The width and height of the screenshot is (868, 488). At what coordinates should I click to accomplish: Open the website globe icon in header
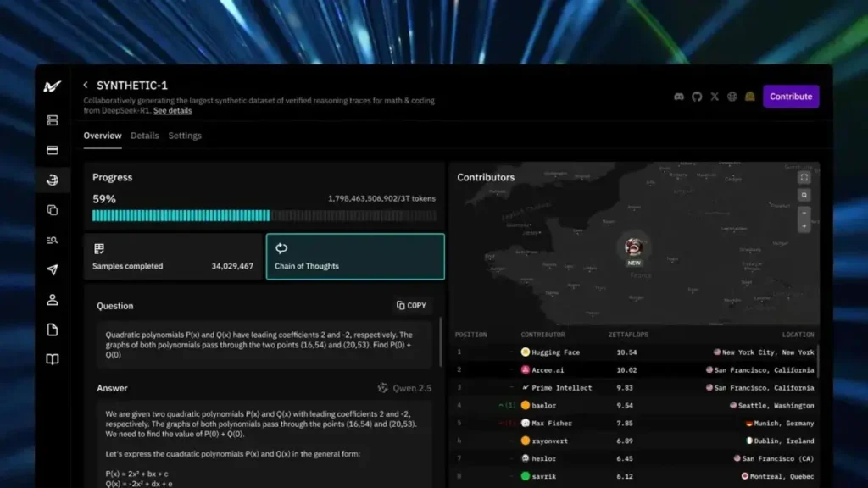click(732, 97)
